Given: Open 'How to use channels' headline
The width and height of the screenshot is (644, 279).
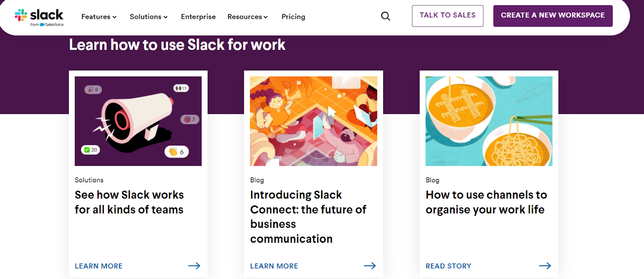Looking at the screenshot, I should (x=486, y=202).
